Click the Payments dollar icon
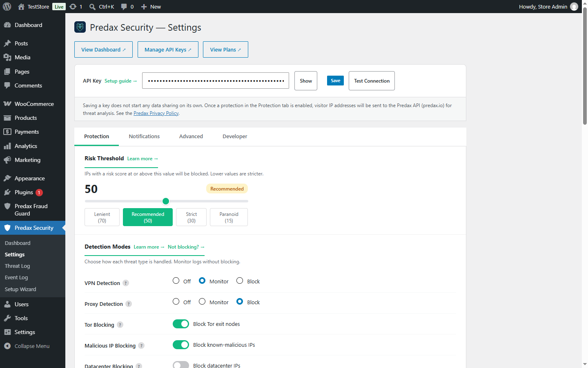Image resolution: width=588 pixels, height=368 pixels. click(x=7, y=132)
